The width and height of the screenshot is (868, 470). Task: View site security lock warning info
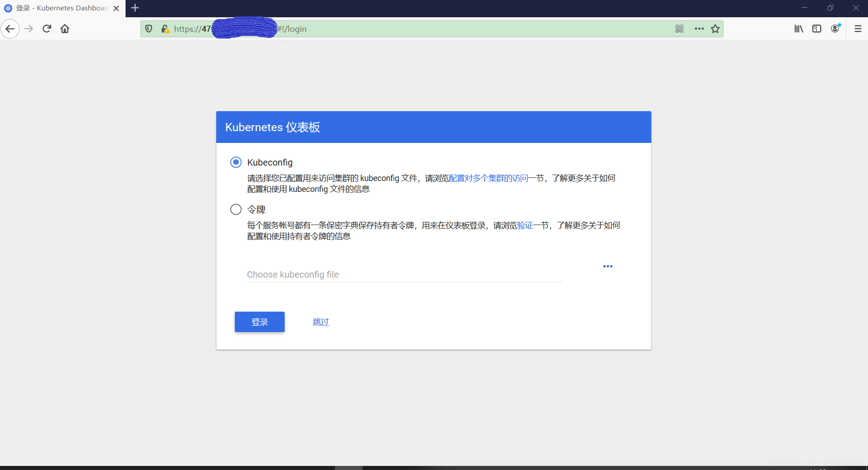click(165, 29)
